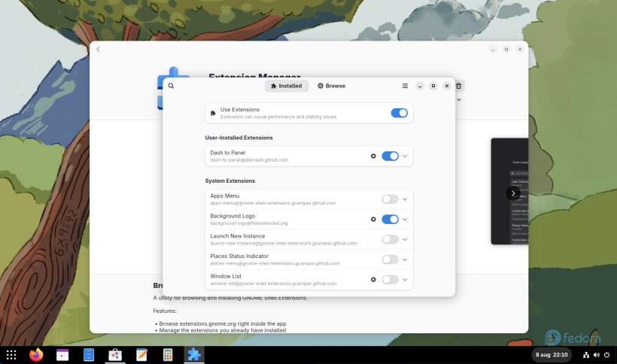Show next screenshot in Software window

point(513,193)
